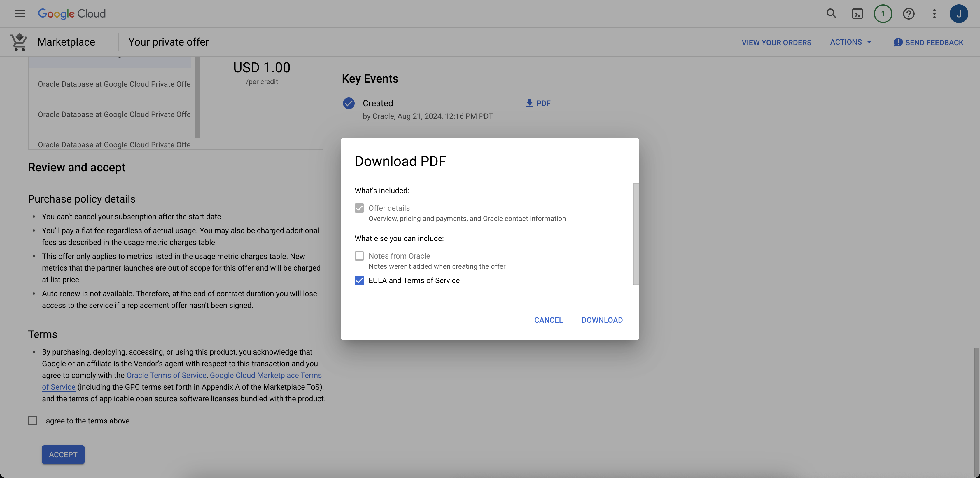Check I agree to the terms above
980x478 pixels.
[32, 421]
